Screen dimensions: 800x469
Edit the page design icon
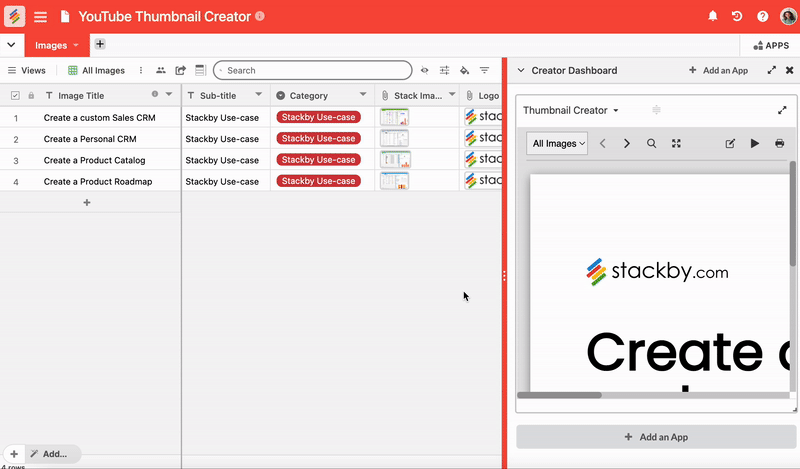(730, 143)
